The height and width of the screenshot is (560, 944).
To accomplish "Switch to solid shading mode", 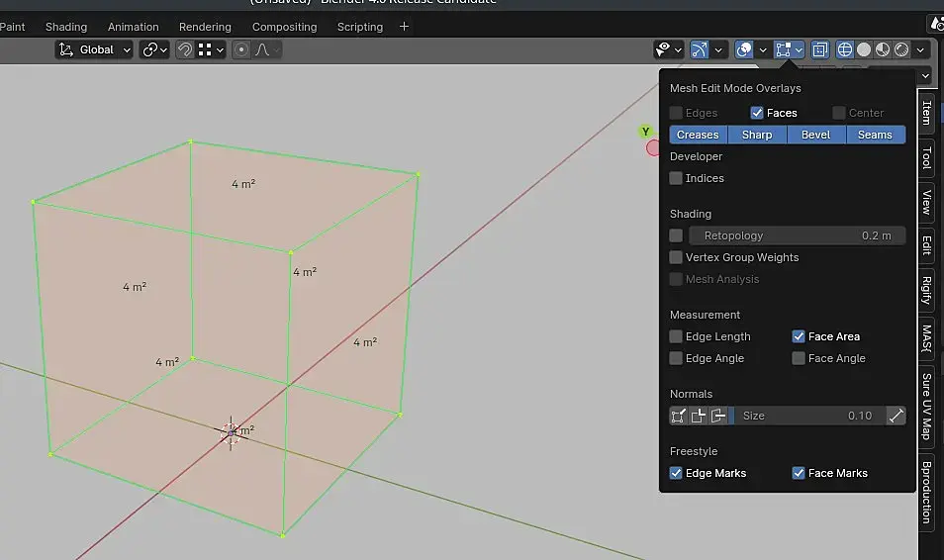I will tap(864, 49).
